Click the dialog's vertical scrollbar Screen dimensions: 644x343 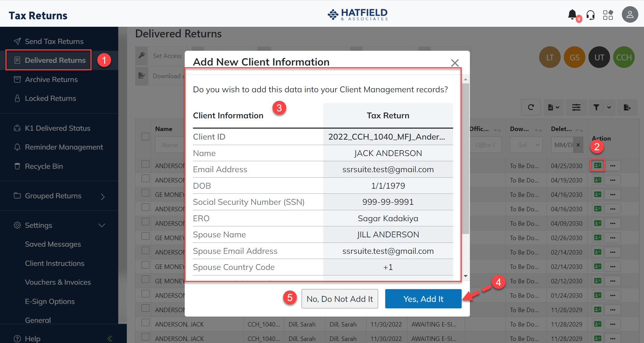point(465,158)
